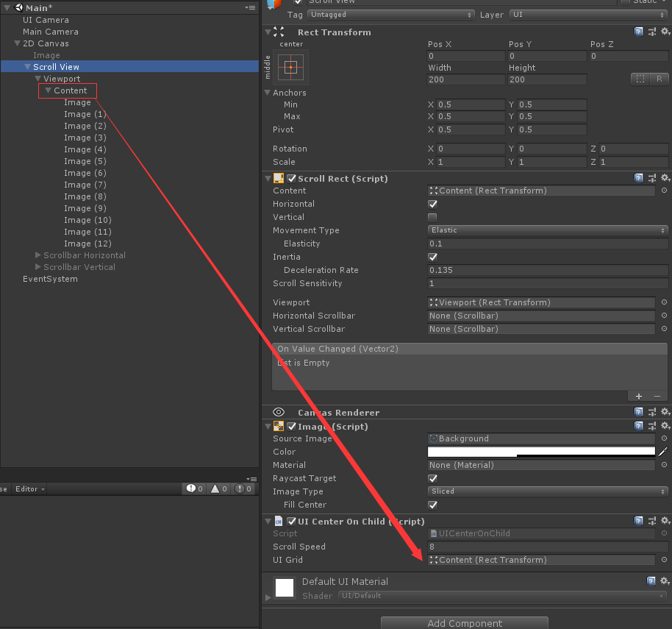The image size is (672, 629).
Task: Open Image Type Sliced dropdown
Action: (x=548, y=491)
